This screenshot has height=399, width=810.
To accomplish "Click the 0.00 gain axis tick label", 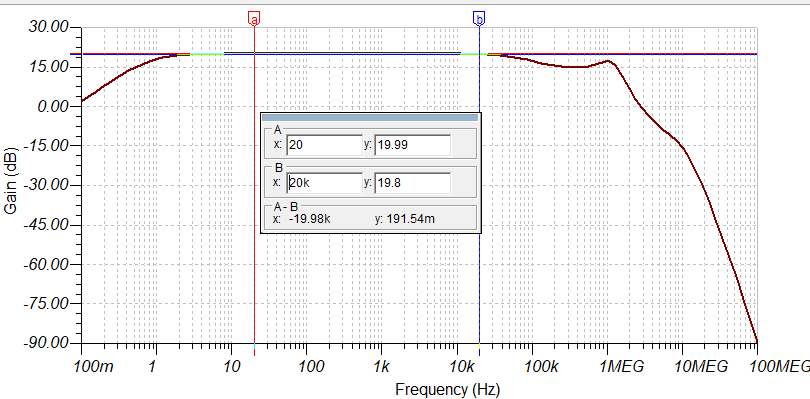I will pos(53,106).
